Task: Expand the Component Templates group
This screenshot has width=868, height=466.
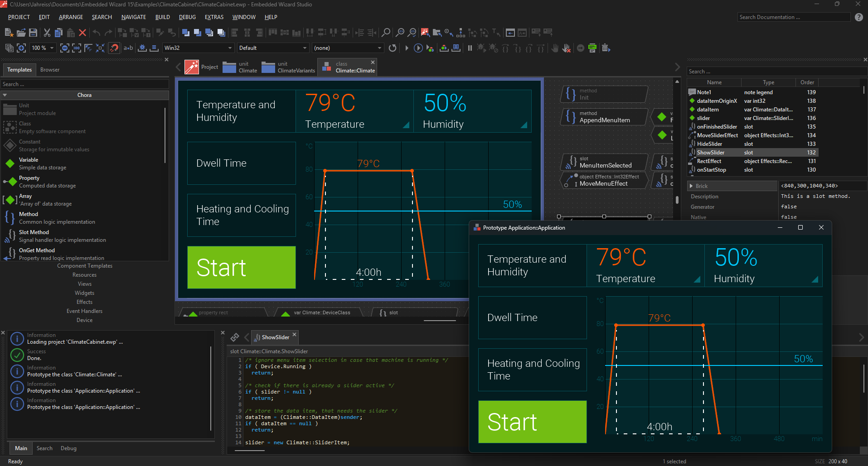Action: pyautogui.click(x=85, y=266)
